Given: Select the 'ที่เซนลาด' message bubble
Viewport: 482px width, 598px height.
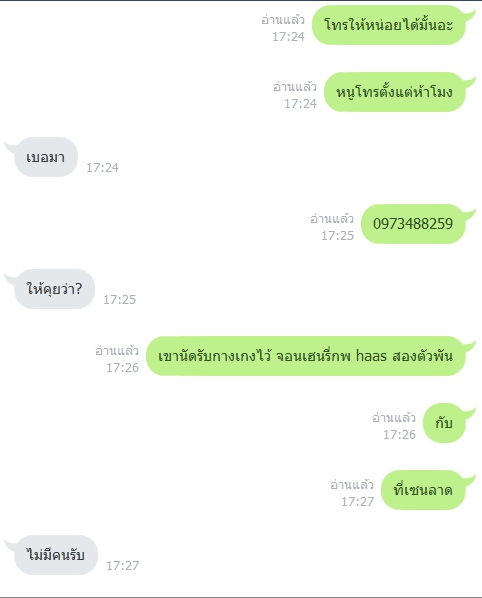Looking at the screenshot, I should pos(423,490).
